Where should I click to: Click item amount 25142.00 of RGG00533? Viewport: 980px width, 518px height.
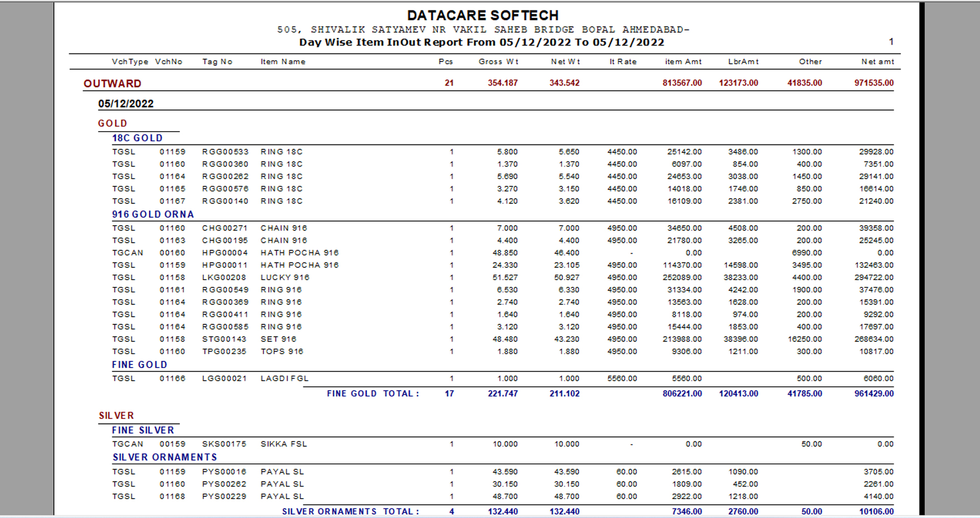click(685, 152)
